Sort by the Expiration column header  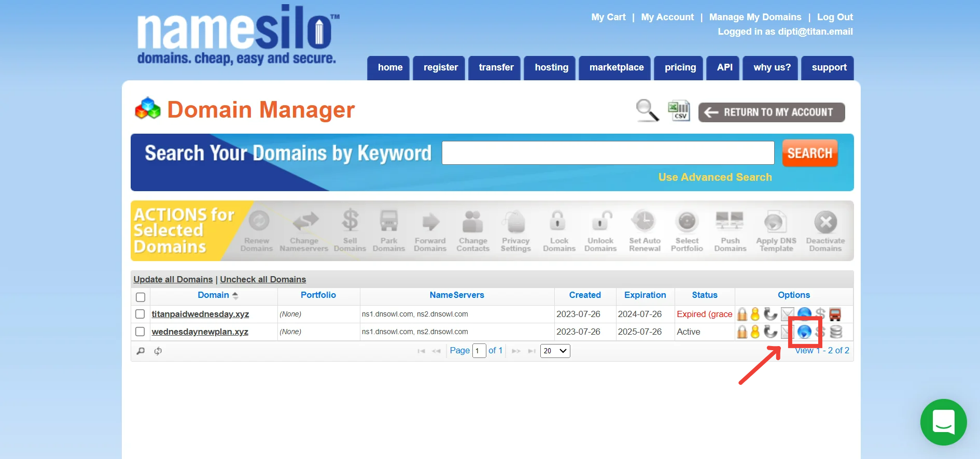point(645,295)
